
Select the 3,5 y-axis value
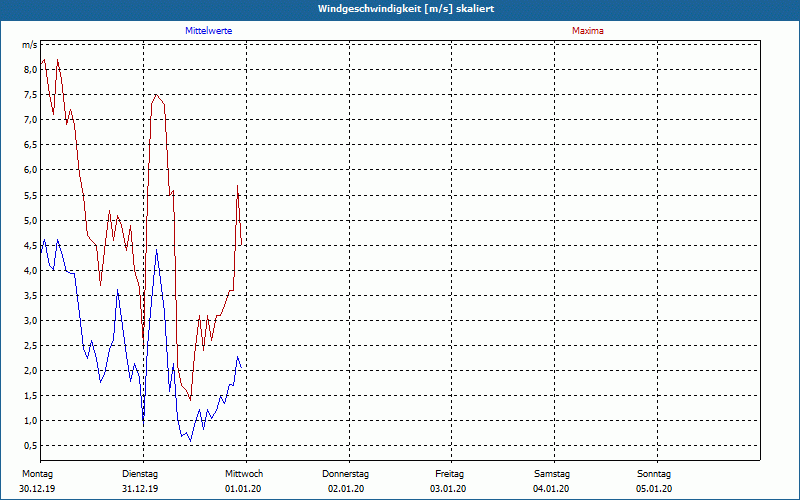(x=31, y=295)
